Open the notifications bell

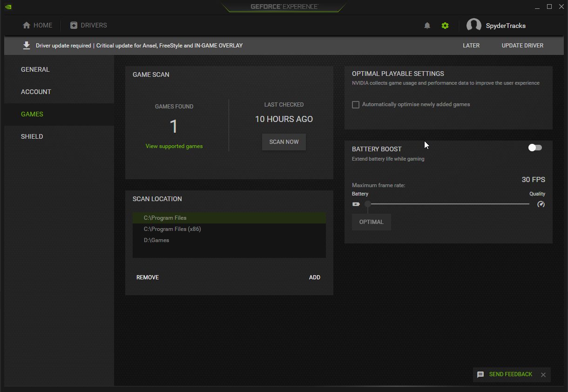coord(427,26)
